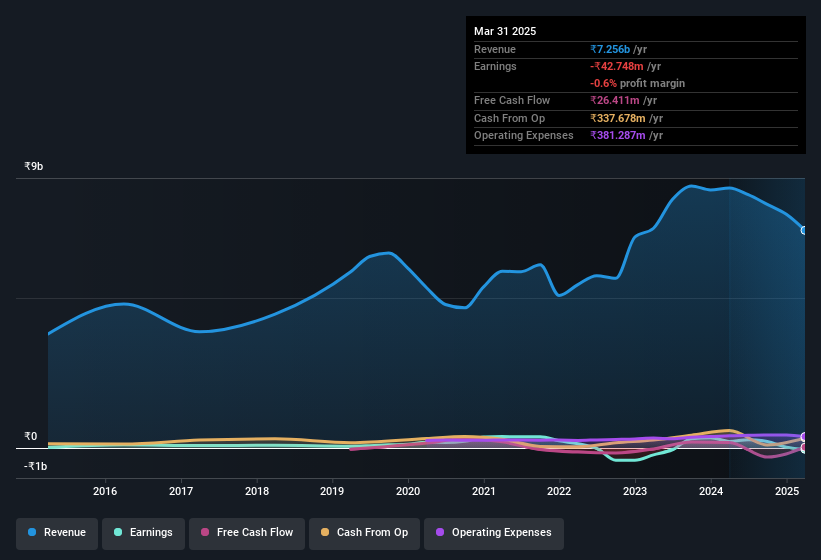Click the 2019 x-axis label

tap(332, 491)
